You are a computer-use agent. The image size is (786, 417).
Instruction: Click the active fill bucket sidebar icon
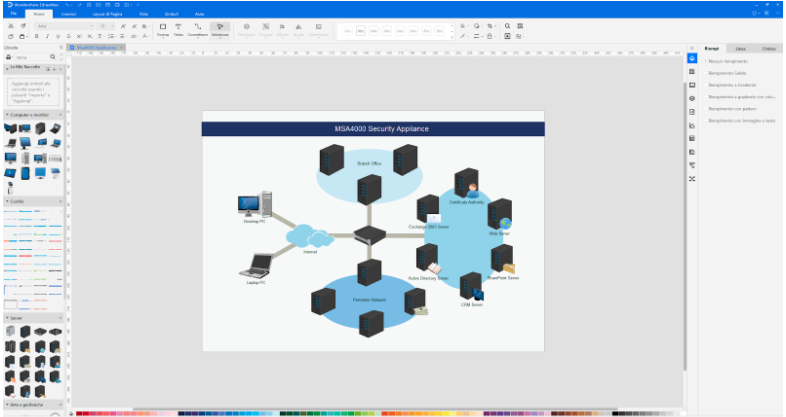coord(692,59)
